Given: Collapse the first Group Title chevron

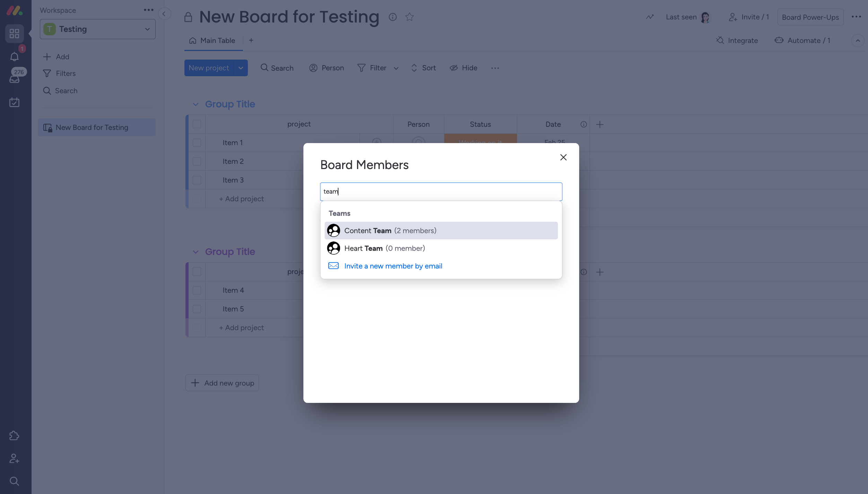Looking at the screenshot, I should [196, 104].
